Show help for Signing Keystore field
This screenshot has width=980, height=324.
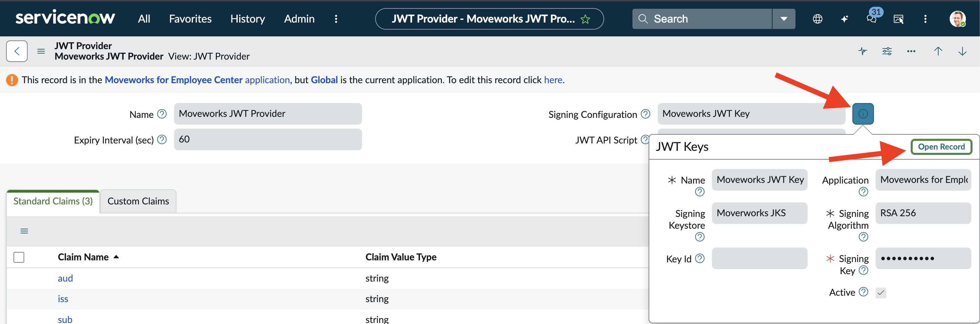click(699, 237)
